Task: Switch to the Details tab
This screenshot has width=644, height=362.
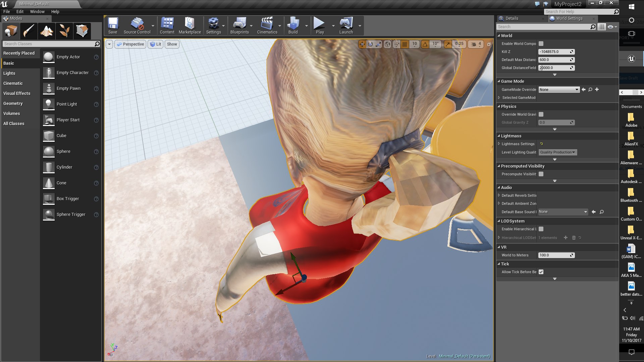Action: (512, 18)
